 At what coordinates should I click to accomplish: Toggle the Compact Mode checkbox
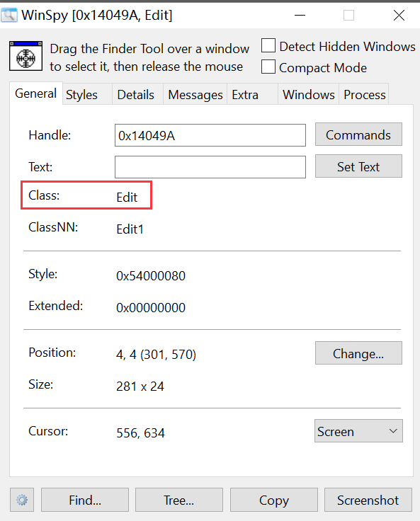pos(268,67)
